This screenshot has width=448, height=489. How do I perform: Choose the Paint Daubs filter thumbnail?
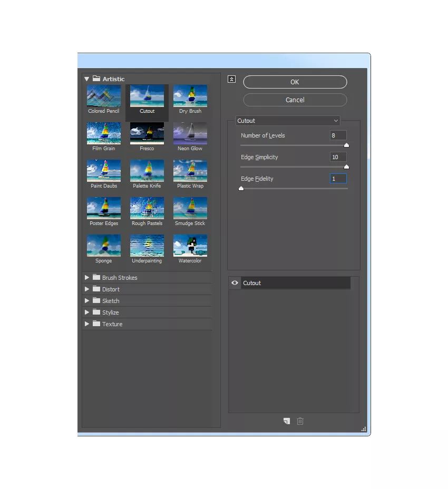[104, 171]
